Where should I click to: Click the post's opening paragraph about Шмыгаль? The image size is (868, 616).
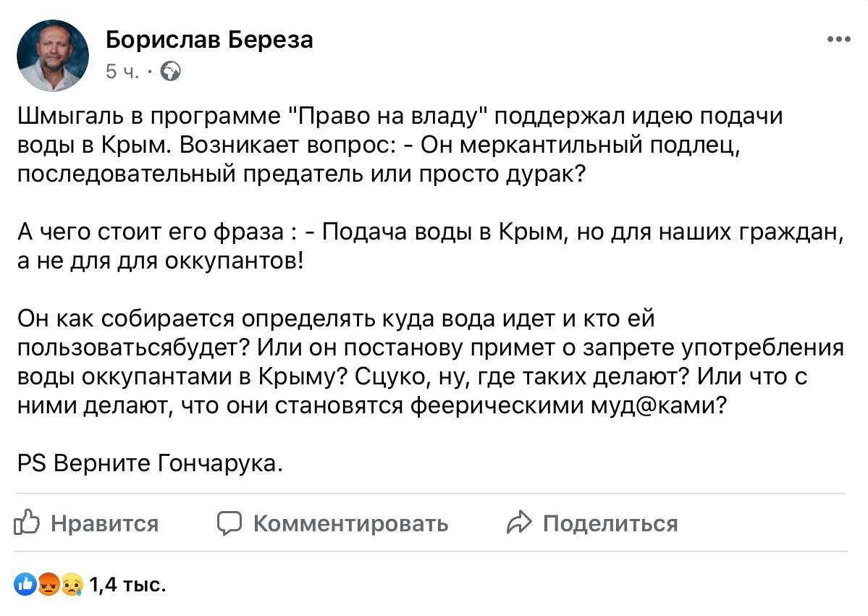point(400,145)
